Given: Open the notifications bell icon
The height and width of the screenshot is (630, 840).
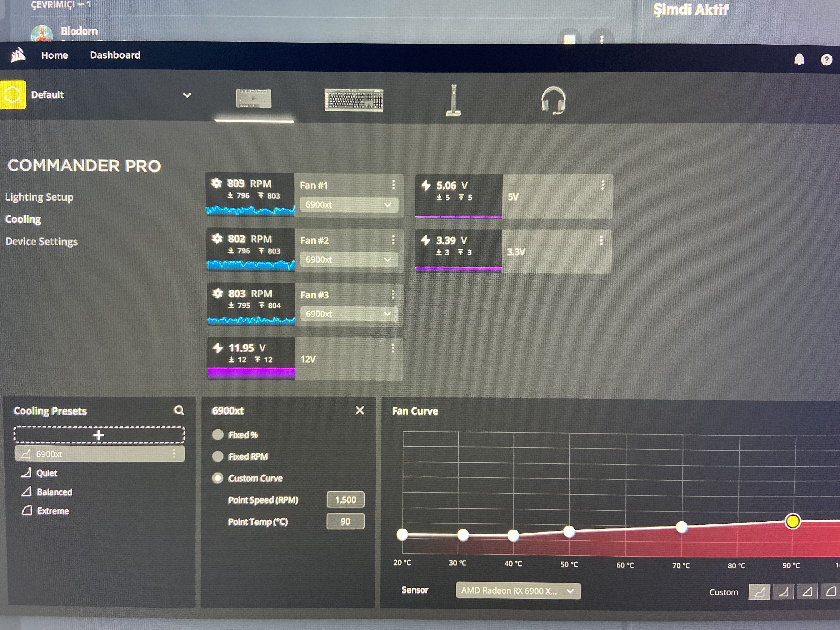Looking at the screenshot, I should [799, 60].
